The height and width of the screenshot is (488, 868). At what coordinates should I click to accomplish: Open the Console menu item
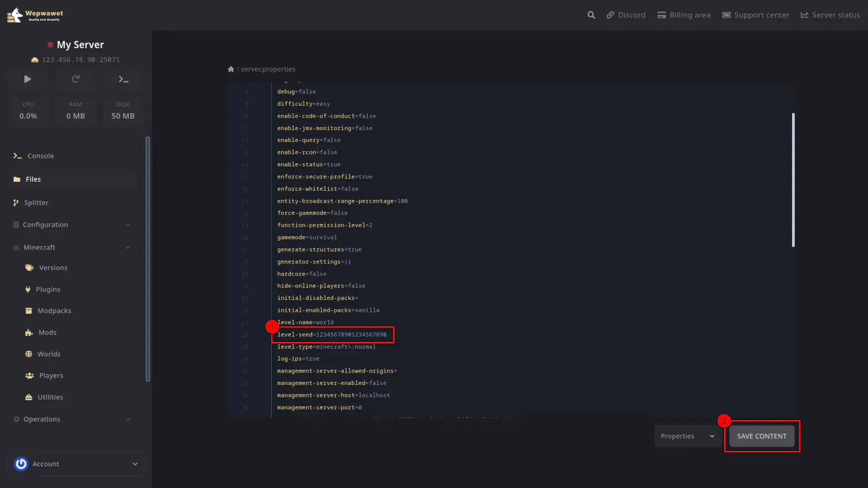click(41, 156)
